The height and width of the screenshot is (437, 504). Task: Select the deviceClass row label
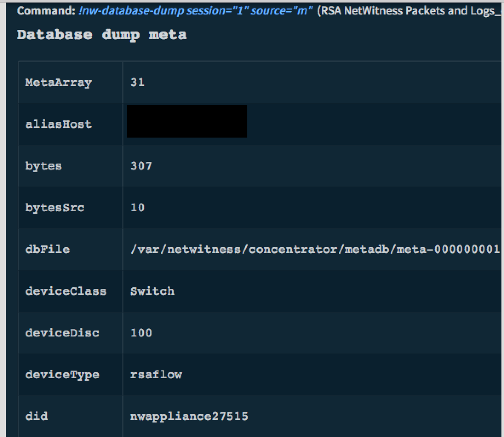click(x=66, y=291)
